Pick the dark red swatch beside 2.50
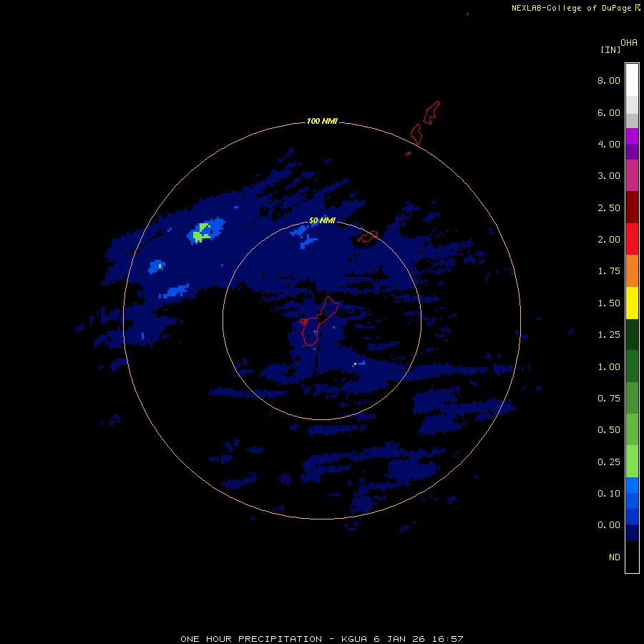 (x=632, y=208)
